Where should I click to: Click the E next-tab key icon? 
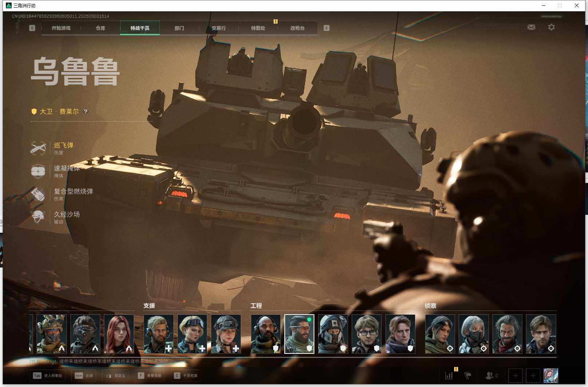tap(326, 28)
